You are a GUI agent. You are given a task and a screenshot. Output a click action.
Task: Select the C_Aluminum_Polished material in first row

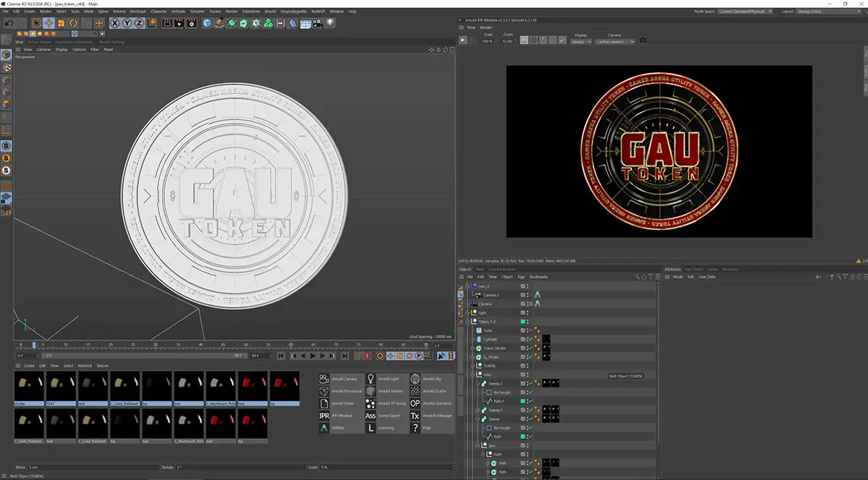[x=221, y=387]
